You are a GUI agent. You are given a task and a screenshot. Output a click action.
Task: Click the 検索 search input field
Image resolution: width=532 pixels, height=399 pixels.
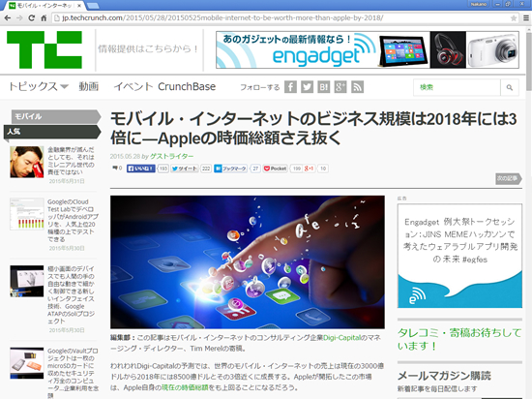click(x=457, y=87)
